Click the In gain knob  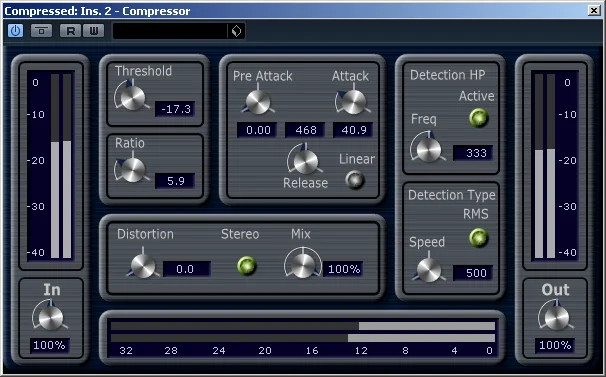pos(51,318)
